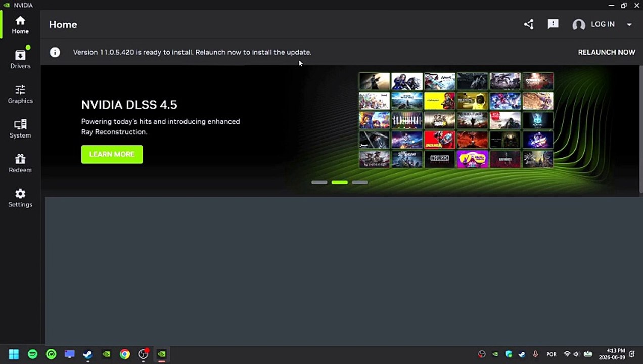Image resolution: width=643 pixels, height=364 pixels.
Task: Click the info icon in update bar
Action: point(55,52)
